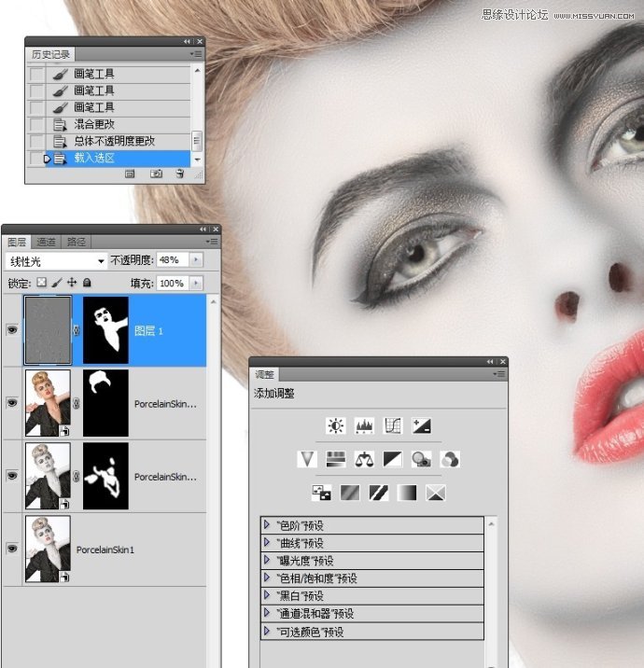Create new snapshot in History panel
The width and height of the screenshot is (644, 668).
click(x=156, y=174)
